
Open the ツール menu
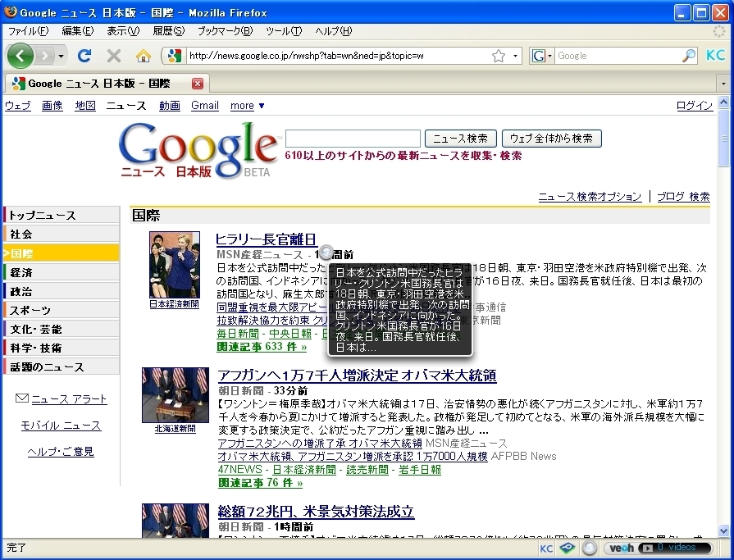(284, 31)
